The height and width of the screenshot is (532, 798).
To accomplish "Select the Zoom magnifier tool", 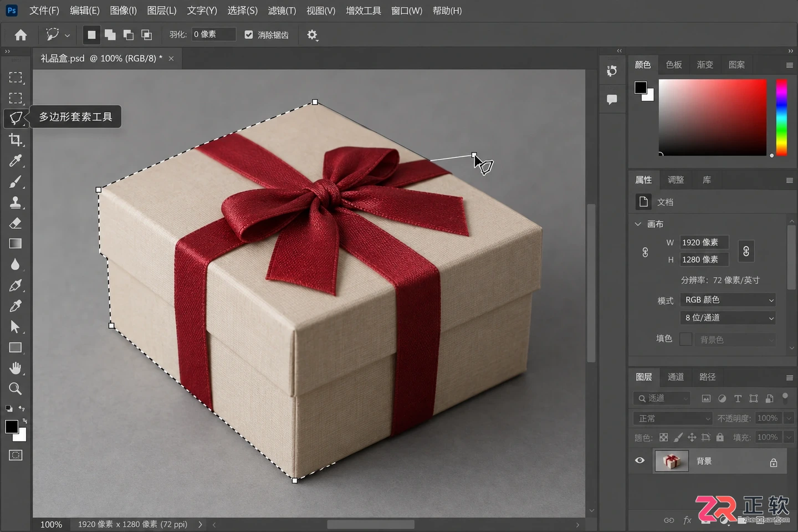I will click(x=16, y=388).
